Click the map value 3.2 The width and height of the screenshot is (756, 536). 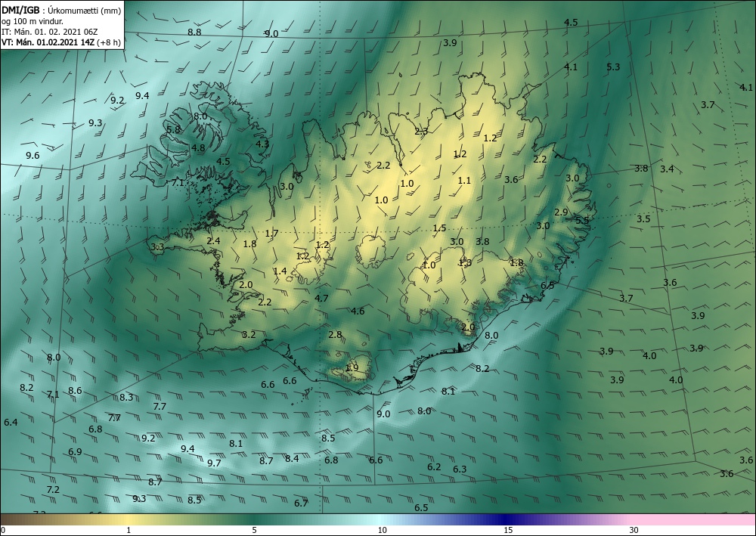pos(249,334)
